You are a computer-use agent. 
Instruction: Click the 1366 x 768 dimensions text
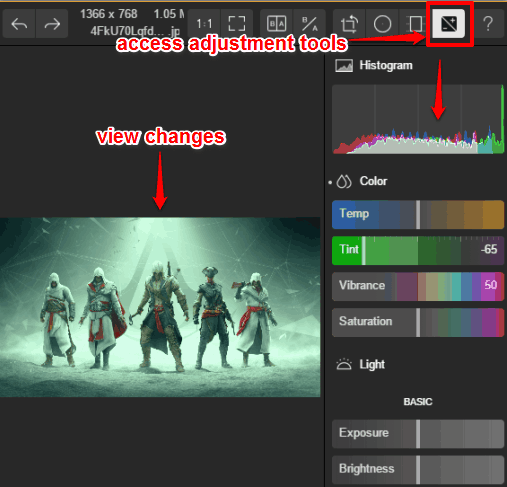(x=109, y=14)
